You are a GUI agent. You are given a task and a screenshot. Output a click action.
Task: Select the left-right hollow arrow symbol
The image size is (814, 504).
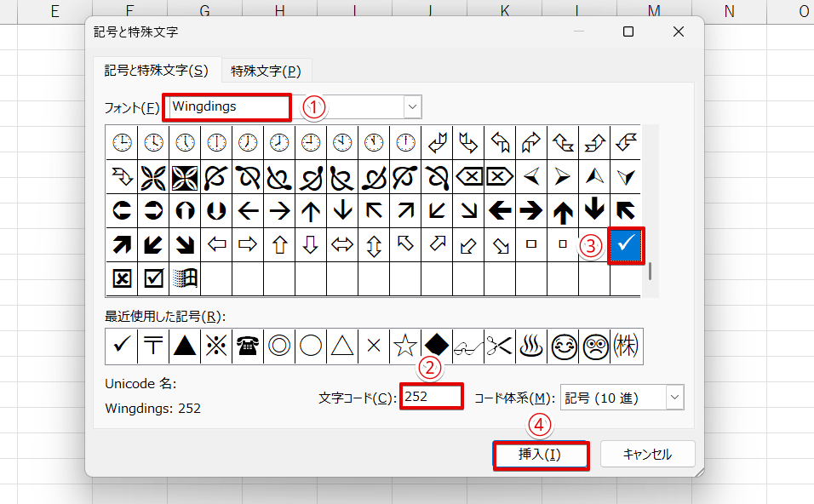point(342,245)
